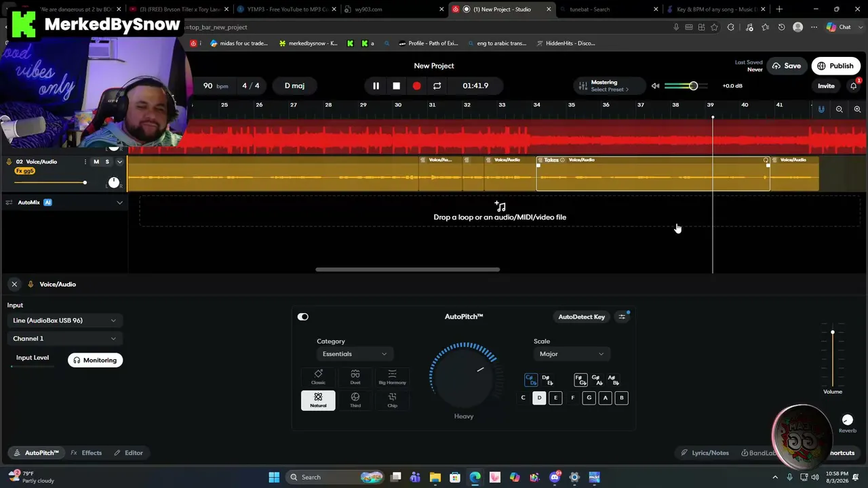Open the Essentials category dropdown

[355, 354]
